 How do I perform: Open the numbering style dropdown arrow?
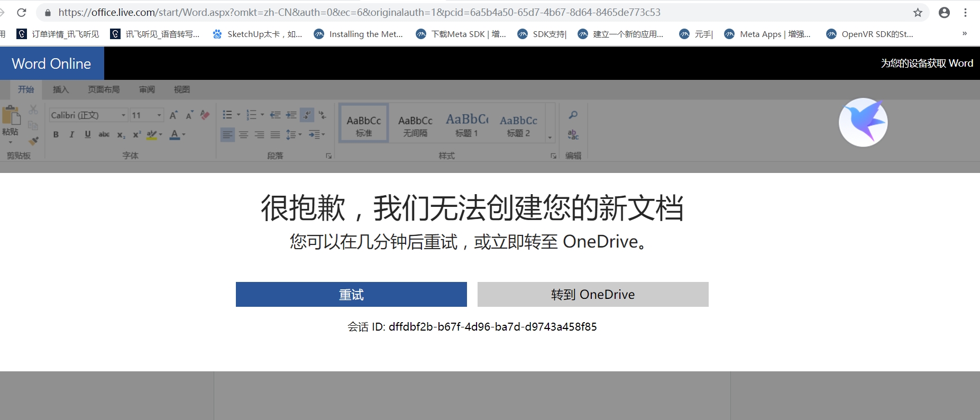(x=262, y=115)
